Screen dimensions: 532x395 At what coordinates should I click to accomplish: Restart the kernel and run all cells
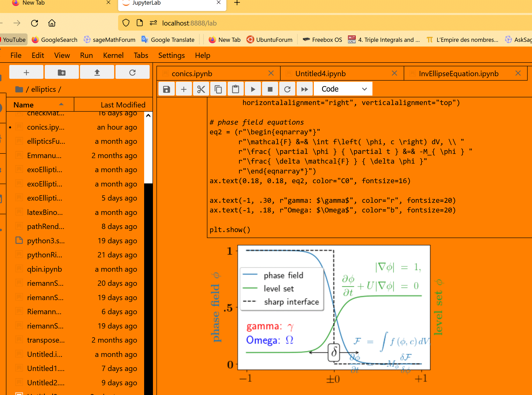click(x=304, y=89)
